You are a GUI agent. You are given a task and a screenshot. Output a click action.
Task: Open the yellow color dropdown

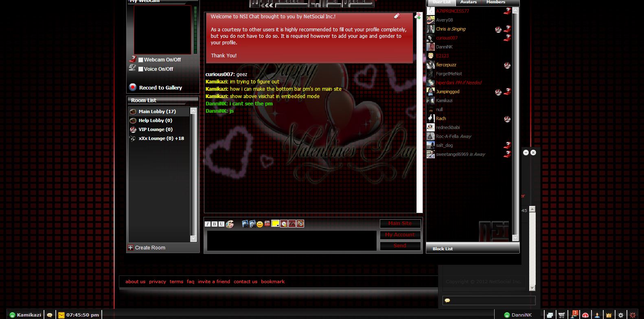pos(276,223)
